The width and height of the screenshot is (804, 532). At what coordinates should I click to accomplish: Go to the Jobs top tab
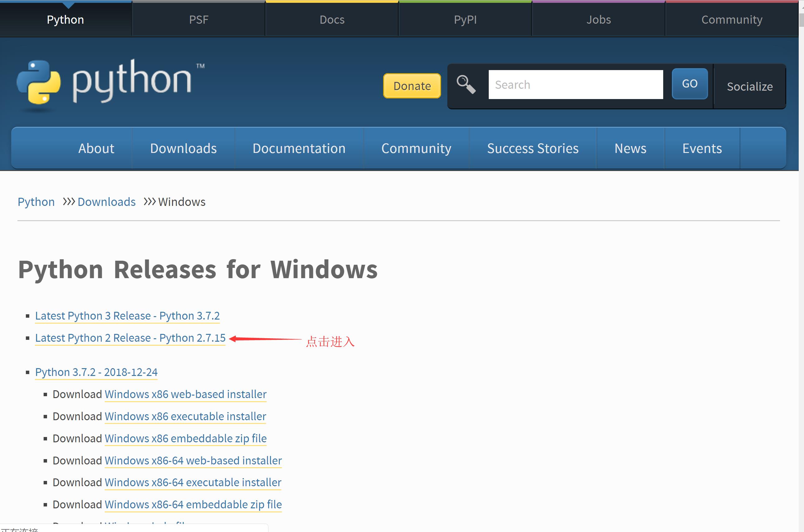[x=598, y=20]
